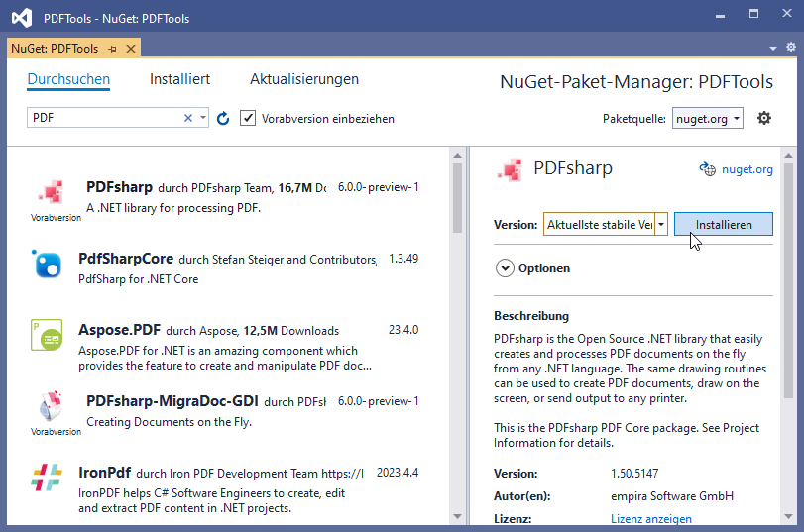Open the Paketquelle nuget.org dropdown
The width and height of the screenshot is (804, 532).
point(708,118)
